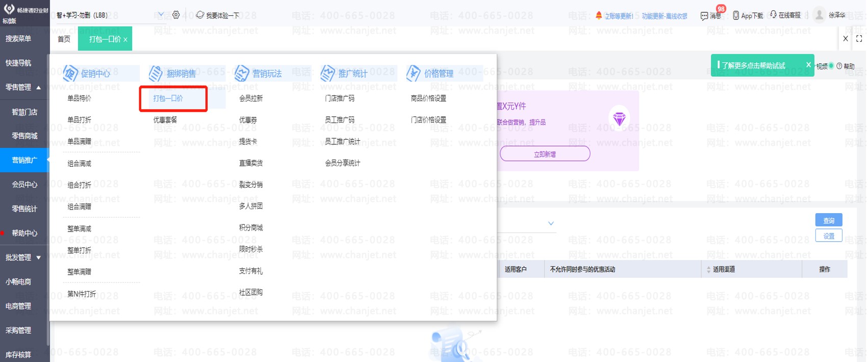The image size is (868, 362).
Task: Click the sort arrows on 适用渠道 column
Action: coord(708,269)
